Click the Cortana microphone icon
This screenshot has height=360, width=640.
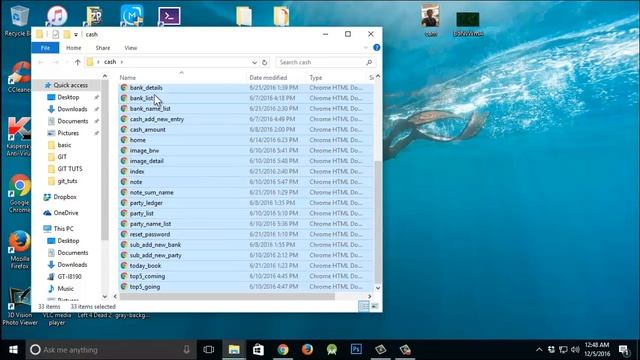tap(187, 350)
